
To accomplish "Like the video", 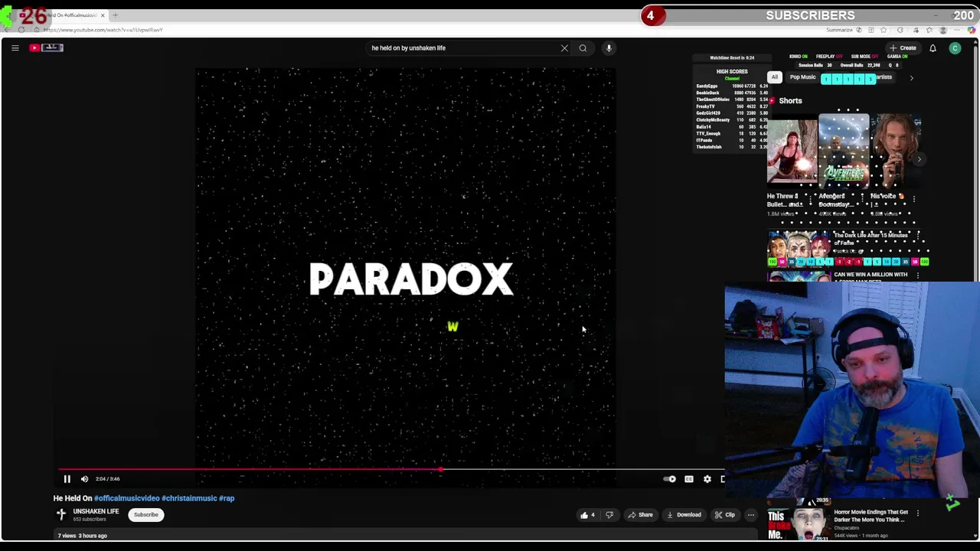I will point(587,515).
